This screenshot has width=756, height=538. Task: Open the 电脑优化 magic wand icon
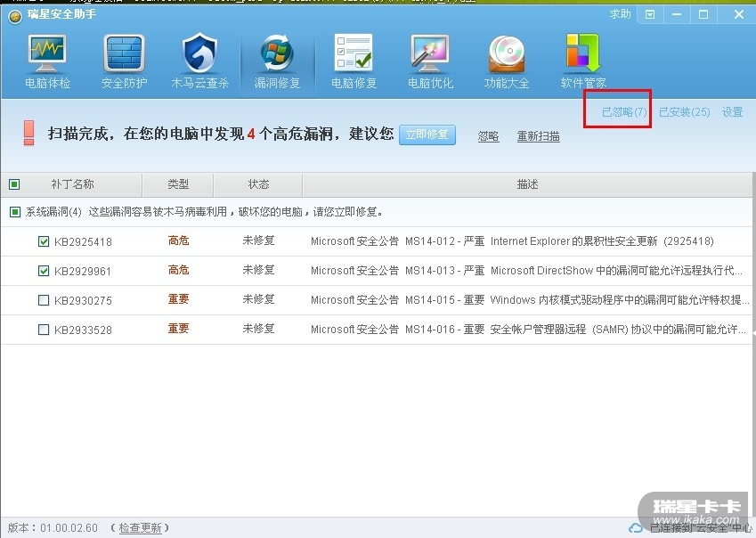click(x=430, y=53)
